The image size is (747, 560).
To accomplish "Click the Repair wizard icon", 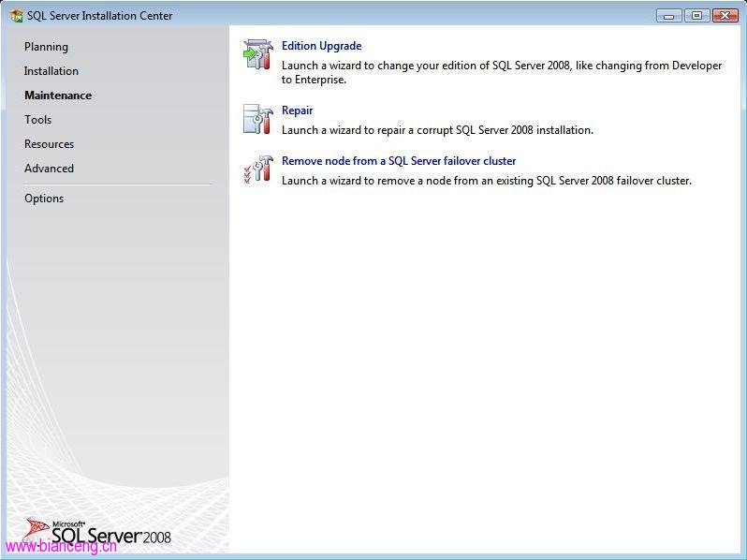I will click(258, 119).
